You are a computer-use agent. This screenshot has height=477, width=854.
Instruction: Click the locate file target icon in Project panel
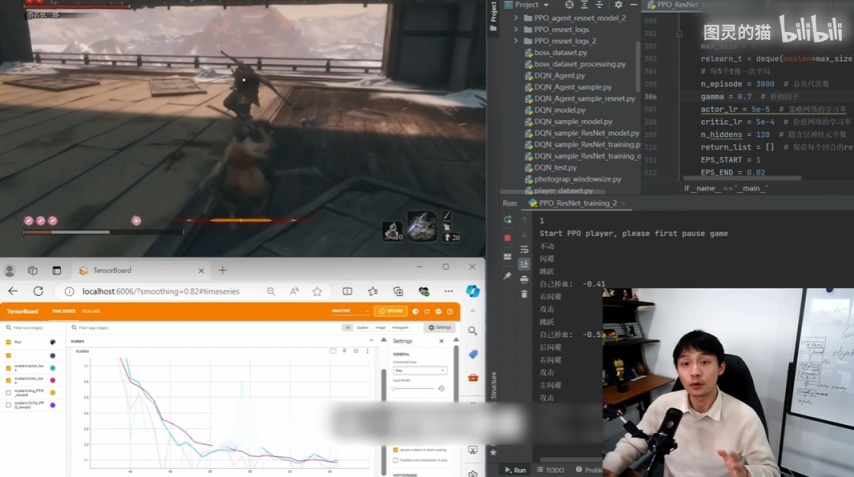point(569,5)
